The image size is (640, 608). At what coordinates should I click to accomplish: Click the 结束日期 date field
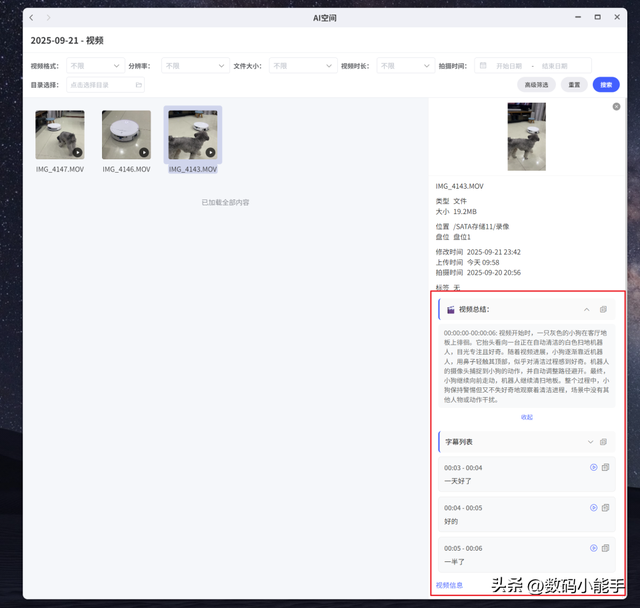(x=554, y=66)
